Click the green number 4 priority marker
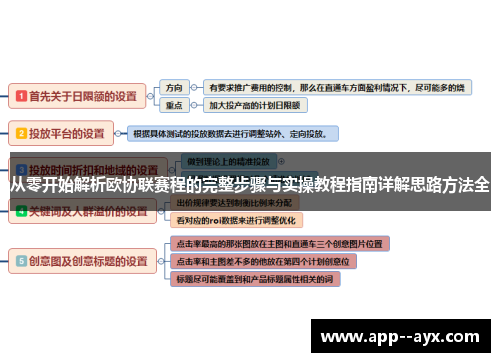This screenshot has width=500, height=362. coord(21,211)
